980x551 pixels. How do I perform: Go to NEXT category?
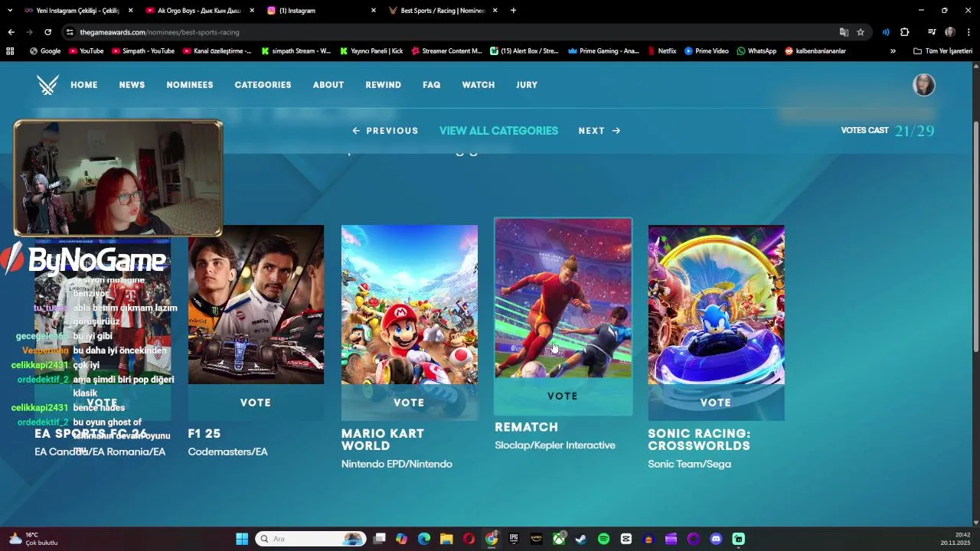[599, 131]
